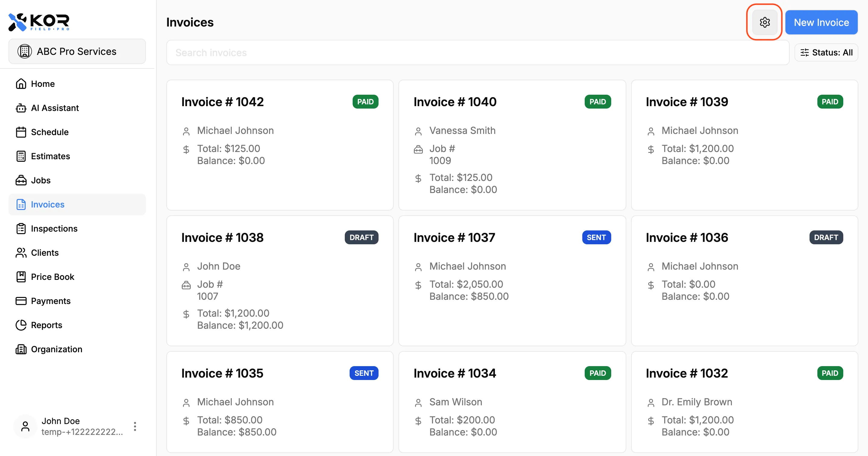This screenshot has height=456, width=868.
Task: Open John Doe's three-dot account menu
Action: (x=135, y=426)
